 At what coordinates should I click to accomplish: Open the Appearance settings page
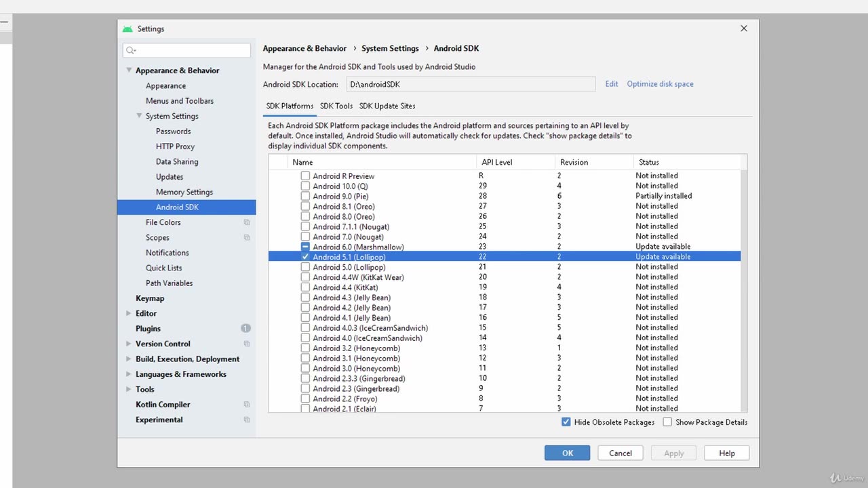pos(165,86)
